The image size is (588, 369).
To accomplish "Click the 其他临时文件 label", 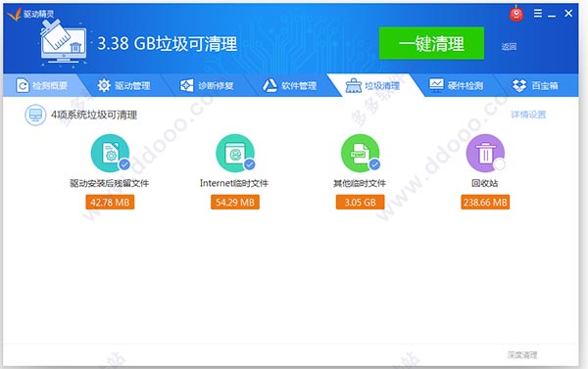I will click(360, 183).
